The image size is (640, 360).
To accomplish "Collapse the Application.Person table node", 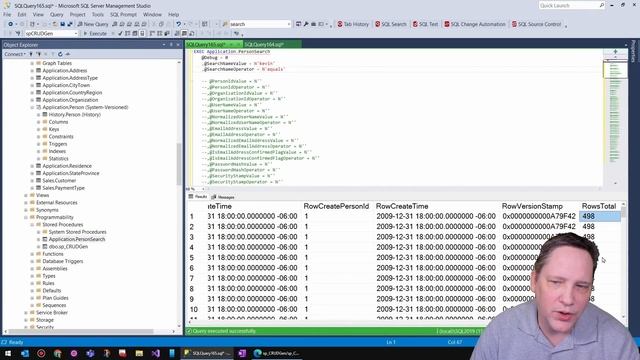I will (32, 107).
